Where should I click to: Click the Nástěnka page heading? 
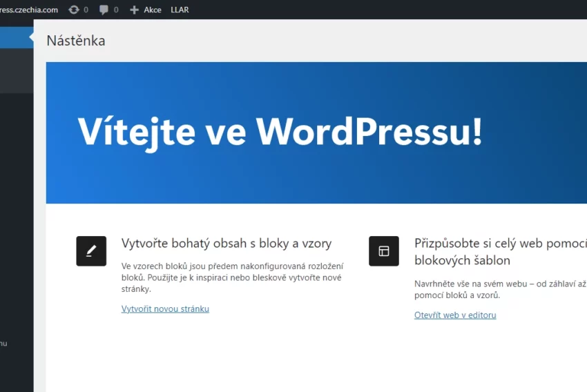tap(76, 41)
